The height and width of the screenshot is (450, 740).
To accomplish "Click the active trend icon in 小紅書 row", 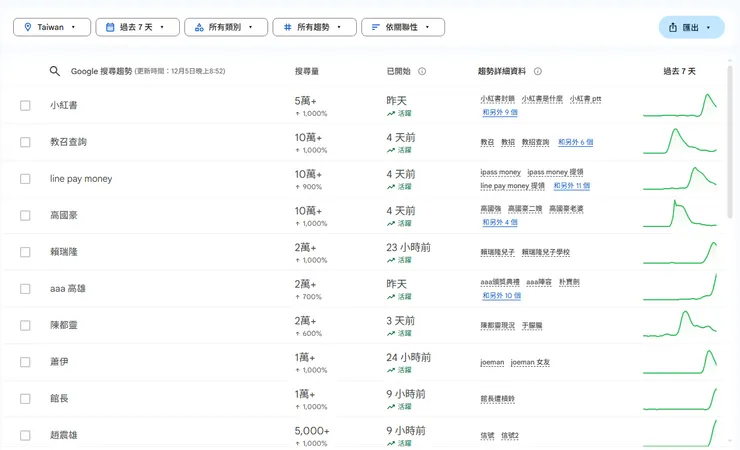I will 391,114.
